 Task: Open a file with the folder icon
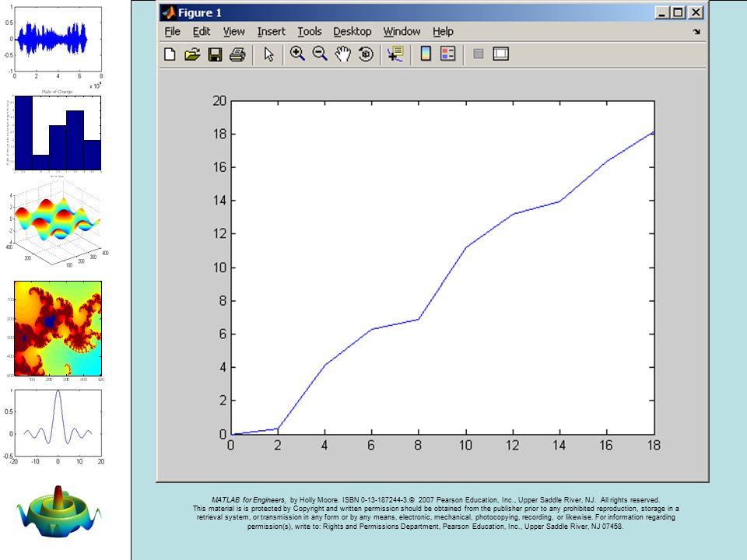point(192,54)
